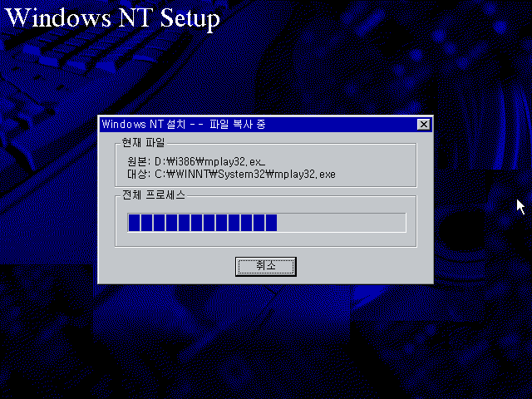Click the 취소 cancel button
The height and width of the screenshot is (399, 532).
[x=266, y=266]
